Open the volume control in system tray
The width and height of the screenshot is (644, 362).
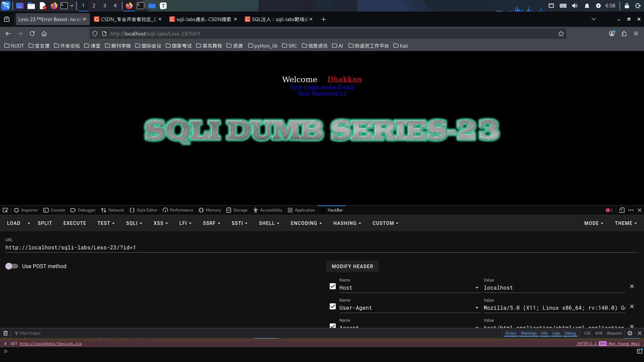click(x=575, y=6)
